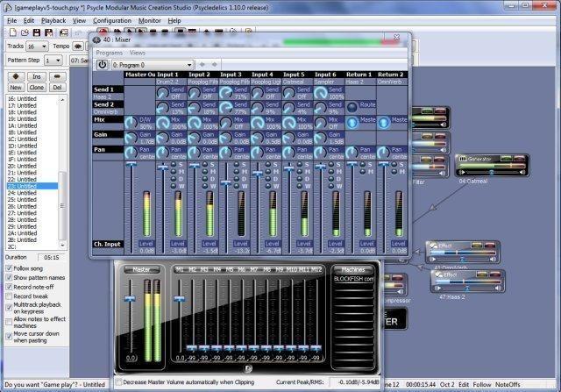Click the pattern list scroll-down arrow
Viewport: 561px width, 392px height.
coord(62,246)
